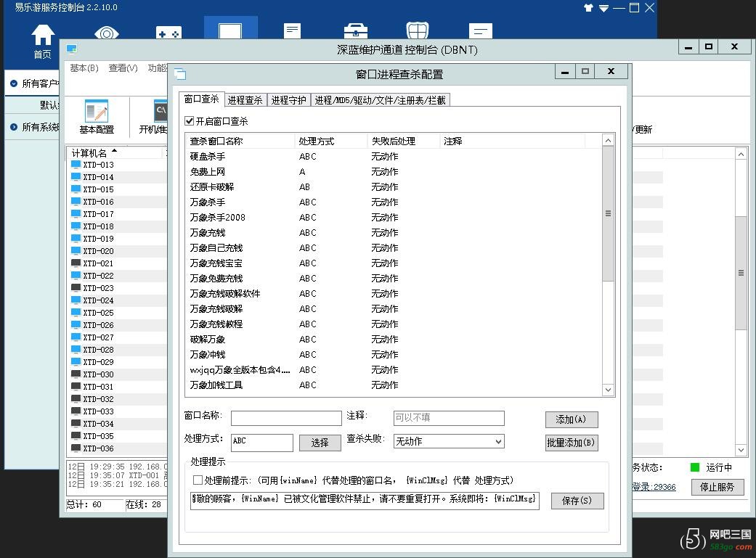Switch to 进程查杀 tab
Screen dimensions: 756x558
245,99
